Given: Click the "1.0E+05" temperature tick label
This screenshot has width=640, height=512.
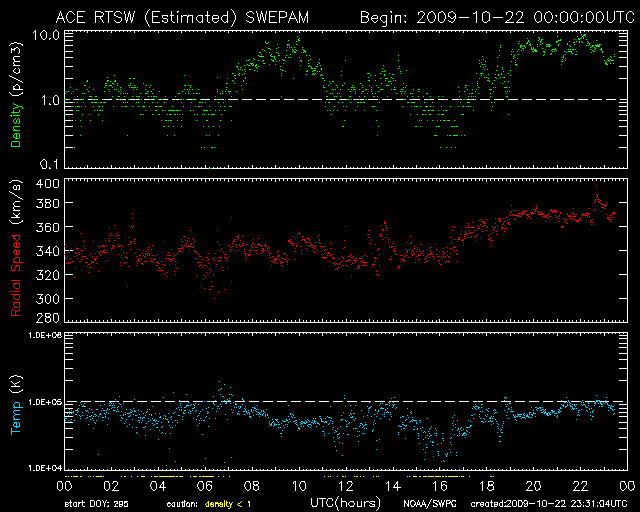Looking at the screenshot, I should (x=45, y=402).
